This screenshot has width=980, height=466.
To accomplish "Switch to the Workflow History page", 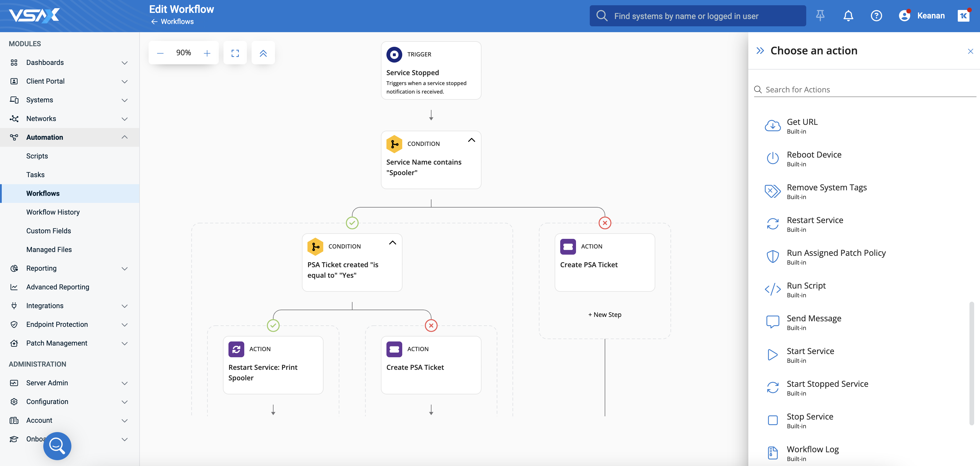I will coord(53,212).
